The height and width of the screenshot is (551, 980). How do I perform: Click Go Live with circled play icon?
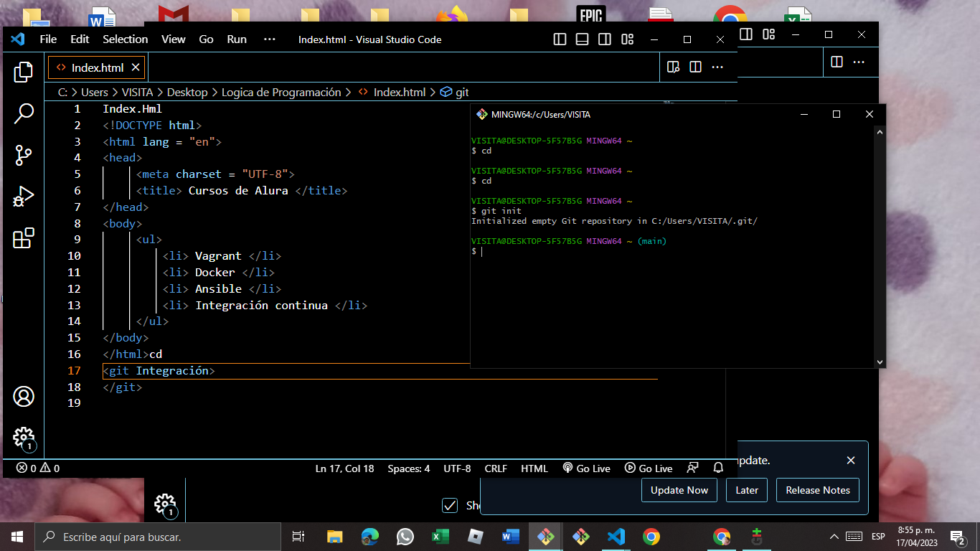[x=649, y=468]
